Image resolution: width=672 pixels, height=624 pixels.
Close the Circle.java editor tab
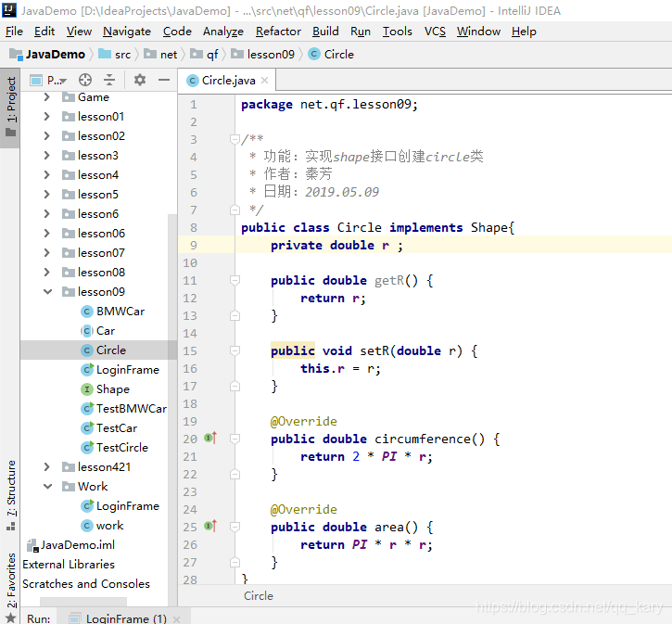pyautogui.click(x=265, y=80)
